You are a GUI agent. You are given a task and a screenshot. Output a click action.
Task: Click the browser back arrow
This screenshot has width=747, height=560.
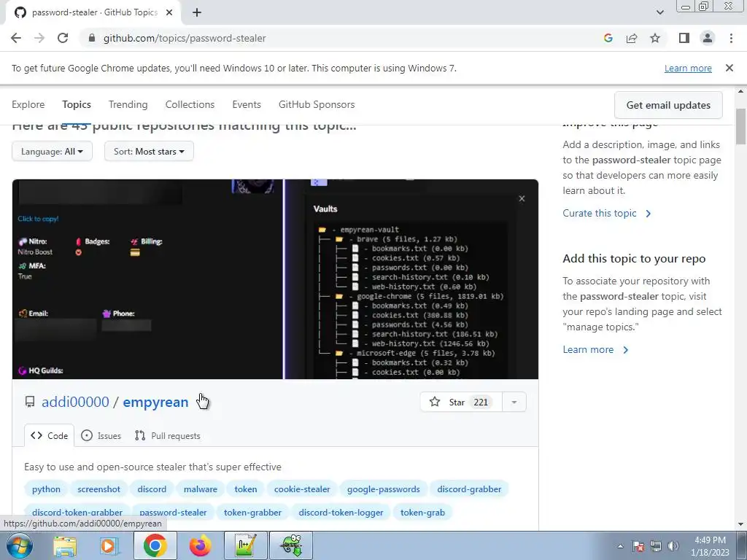[16, 38]
